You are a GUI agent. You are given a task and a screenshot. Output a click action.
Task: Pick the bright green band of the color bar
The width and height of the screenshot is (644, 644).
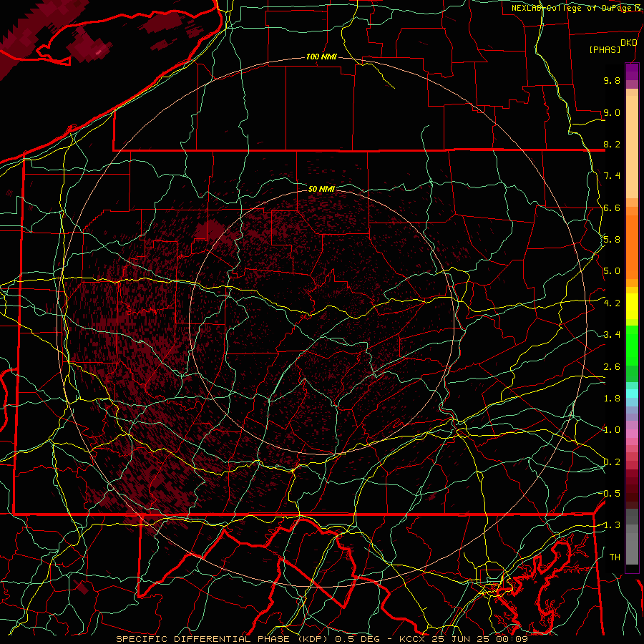point(632,345)
